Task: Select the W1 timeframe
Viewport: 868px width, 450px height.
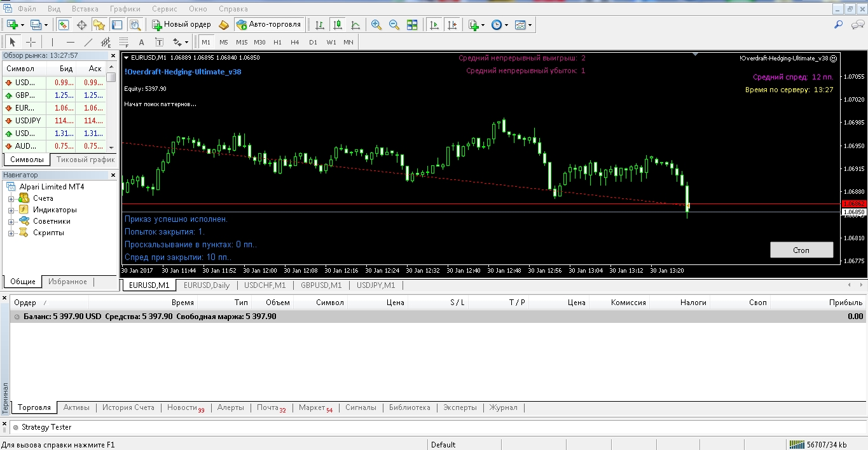Action: 331,42
